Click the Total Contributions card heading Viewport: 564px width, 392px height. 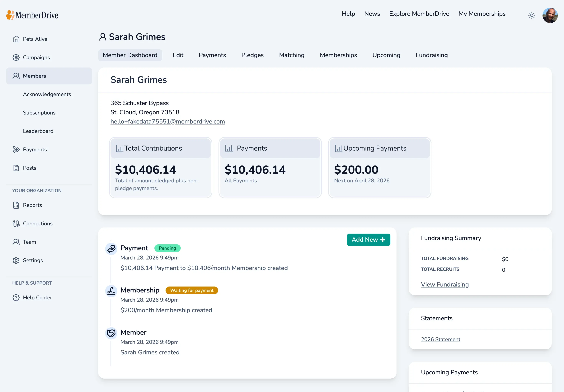[x=153, y=148]
